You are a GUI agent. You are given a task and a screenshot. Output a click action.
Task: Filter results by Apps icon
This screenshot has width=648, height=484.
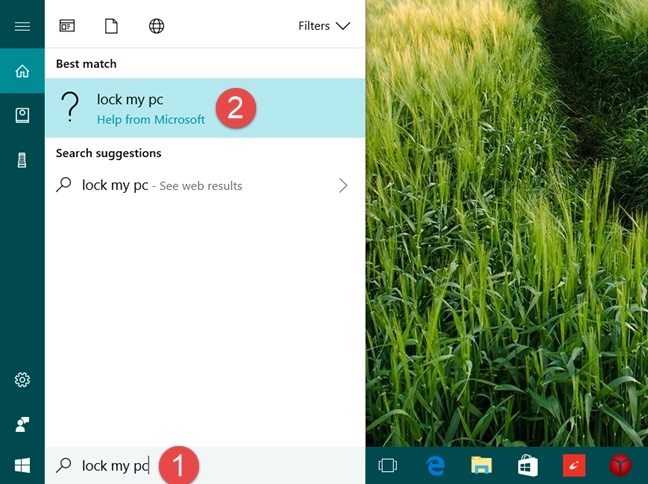[67, 26]
